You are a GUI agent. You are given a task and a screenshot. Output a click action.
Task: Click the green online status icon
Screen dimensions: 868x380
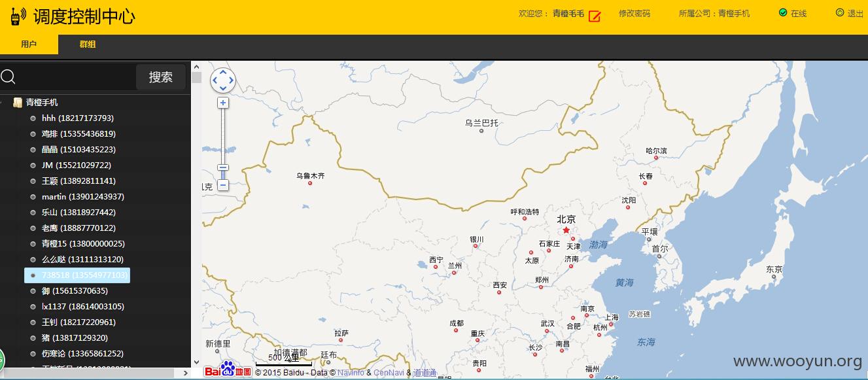783,12
